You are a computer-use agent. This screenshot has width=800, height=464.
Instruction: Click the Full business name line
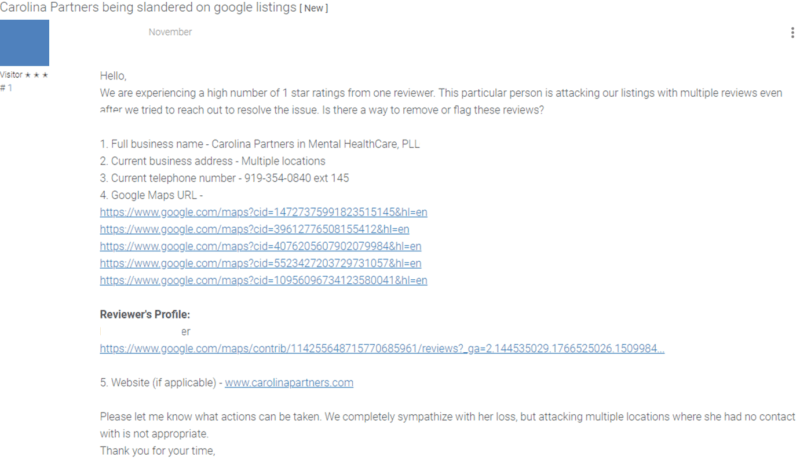(260, 144)
